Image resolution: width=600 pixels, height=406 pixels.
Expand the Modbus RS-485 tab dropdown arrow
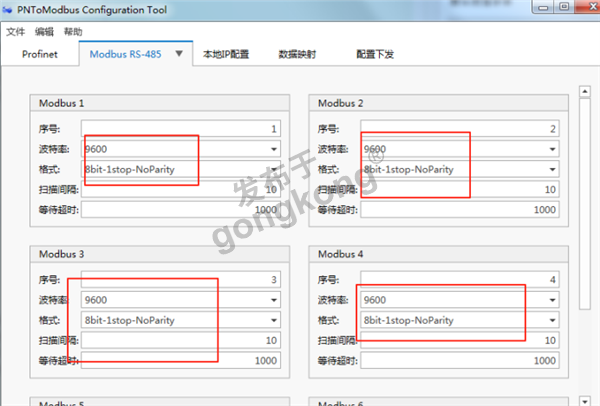click(179, 54)
